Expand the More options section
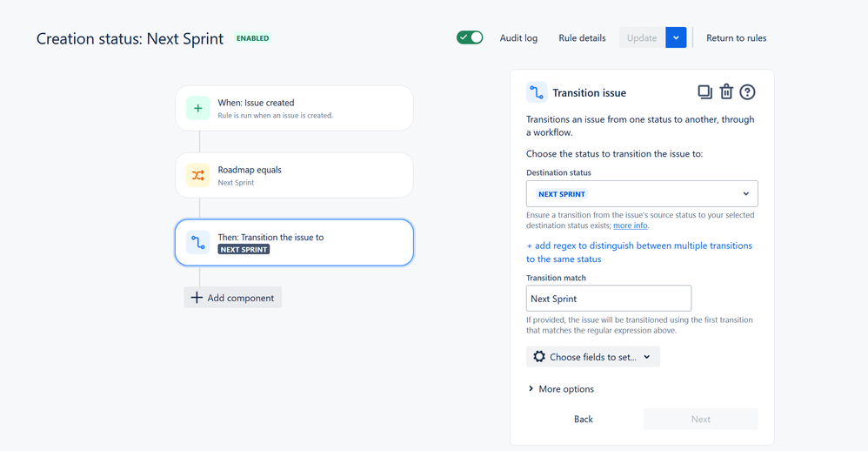The width and height of the screenshot is (868, 451). tap(561, 389)
